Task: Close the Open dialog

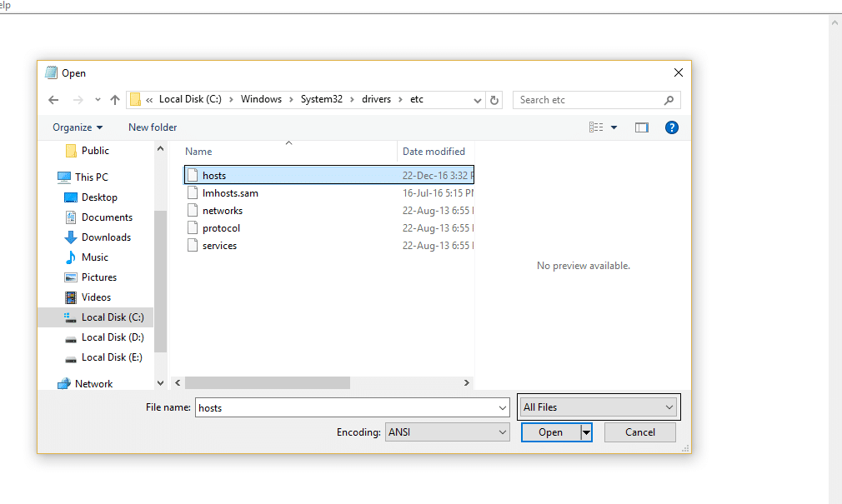Action: [x=679, y=73]
